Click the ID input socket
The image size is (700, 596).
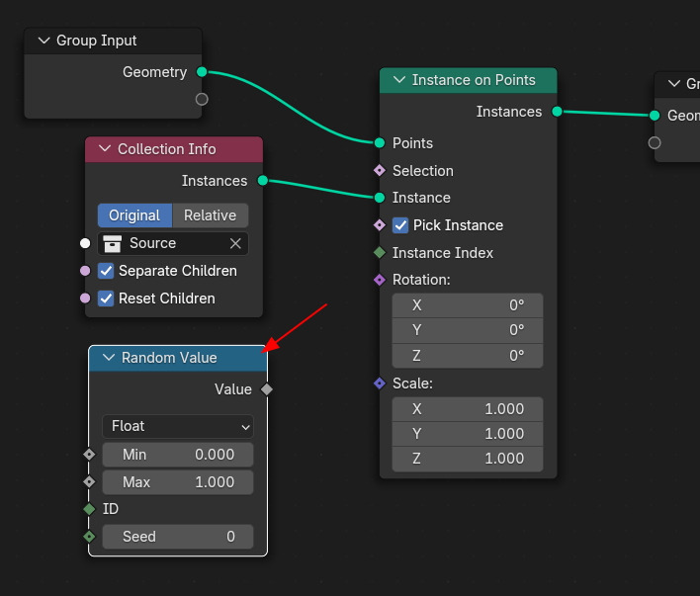(x=89, y=509)
